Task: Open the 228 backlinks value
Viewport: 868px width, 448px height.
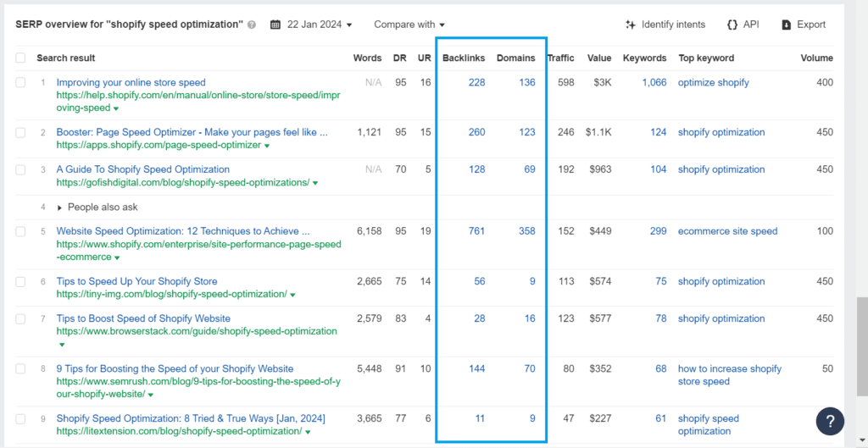Action: click(x=476, y=82)
